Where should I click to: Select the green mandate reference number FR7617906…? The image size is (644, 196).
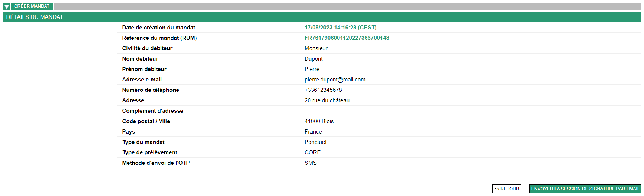coord(347,38)
